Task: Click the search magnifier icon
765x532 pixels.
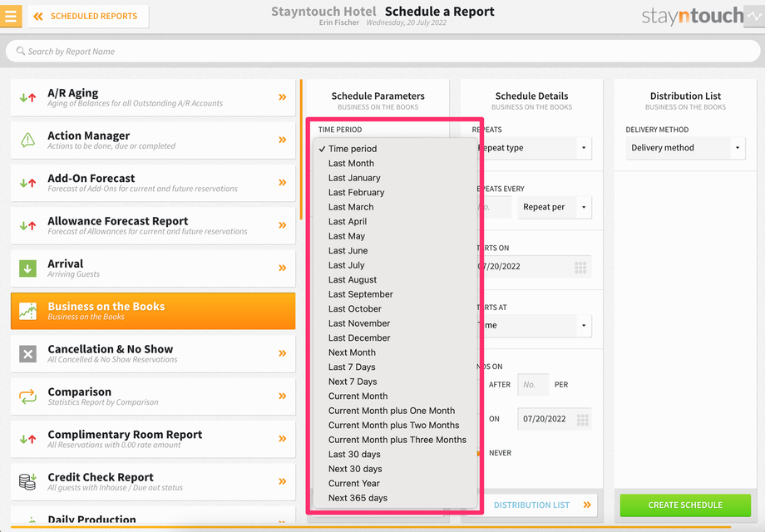Action: [x=21, y=51]
